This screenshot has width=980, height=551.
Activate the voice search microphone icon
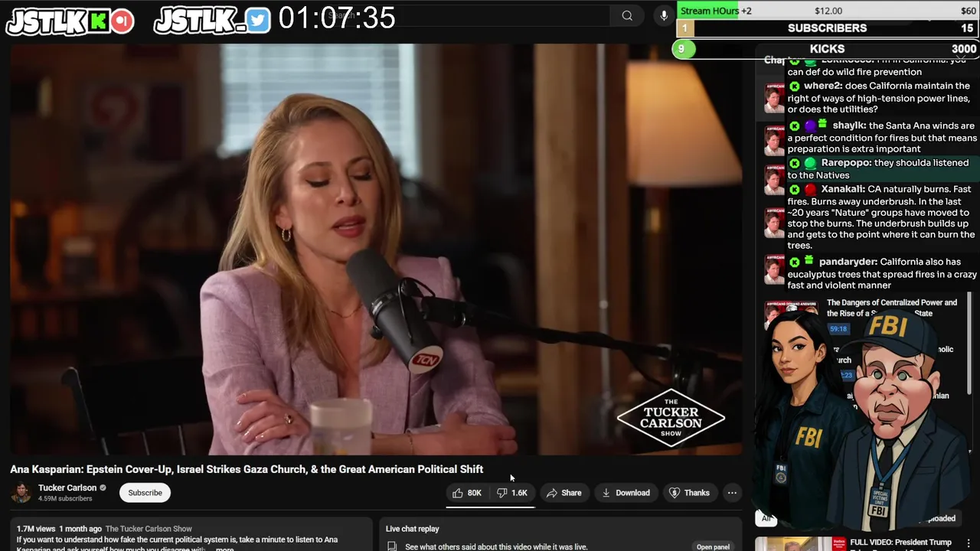(x=665, y=15)
